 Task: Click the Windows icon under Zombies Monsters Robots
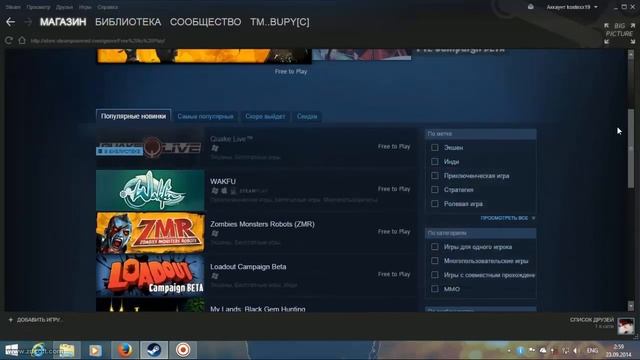(x=215, y=233)
